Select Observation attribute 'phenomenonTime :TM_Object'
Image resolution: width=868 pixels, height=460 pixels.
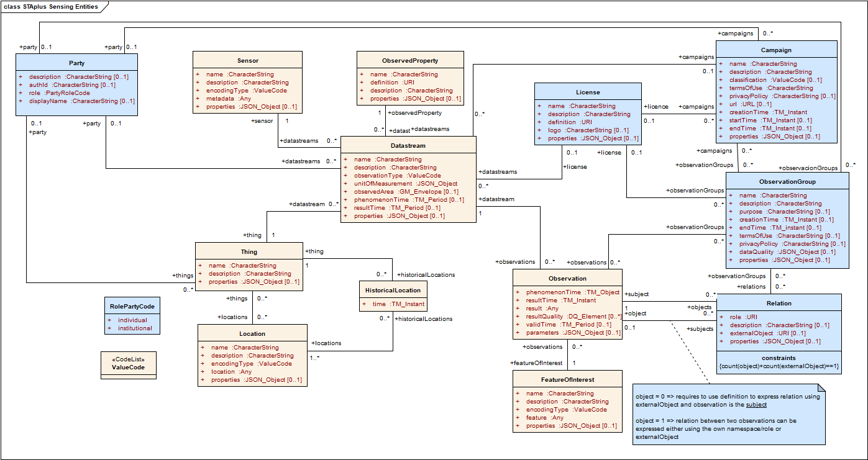tap(573, 292)
